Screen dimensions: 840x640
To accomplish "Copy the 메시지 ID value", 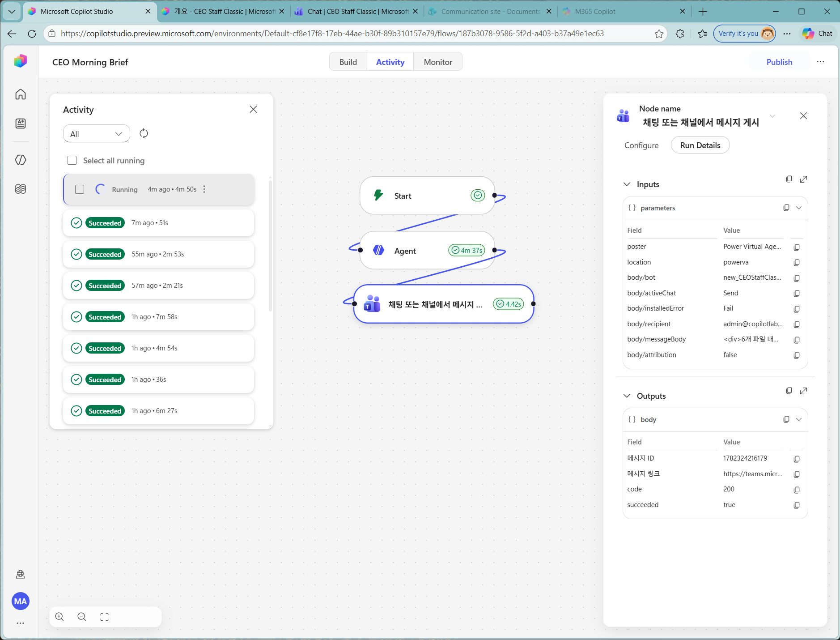I will point(797,459).
